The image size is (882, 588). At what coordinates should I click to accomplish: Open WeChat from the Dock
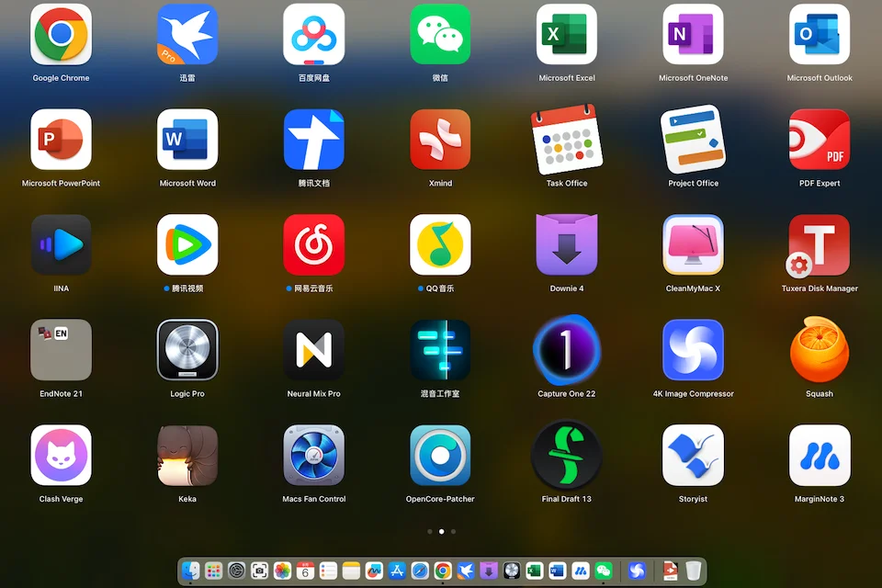pyautogui.click(x=603, y=571)
